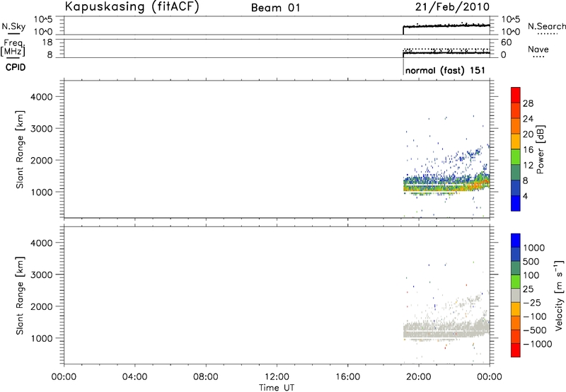Viewport: 566px width, 392px height.
Task: Click the Power [dB] colorbar title
Action: 540,149
